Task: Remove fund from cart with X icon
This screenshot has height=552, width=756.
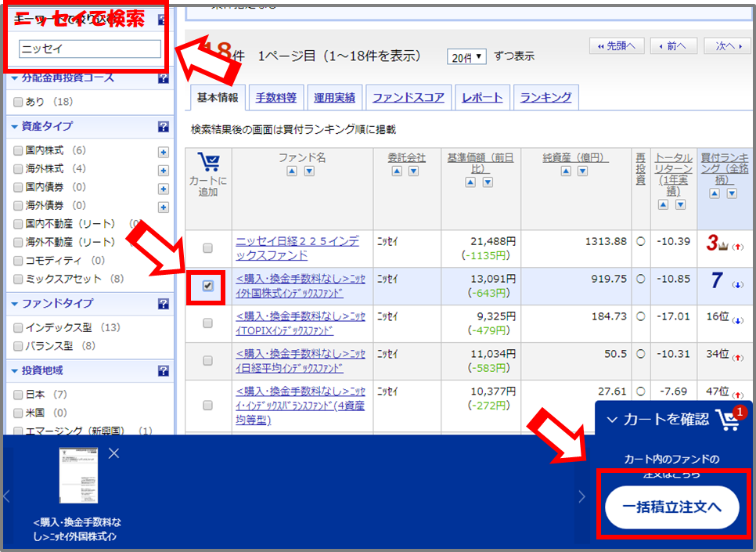Action: tap(113, 453)
